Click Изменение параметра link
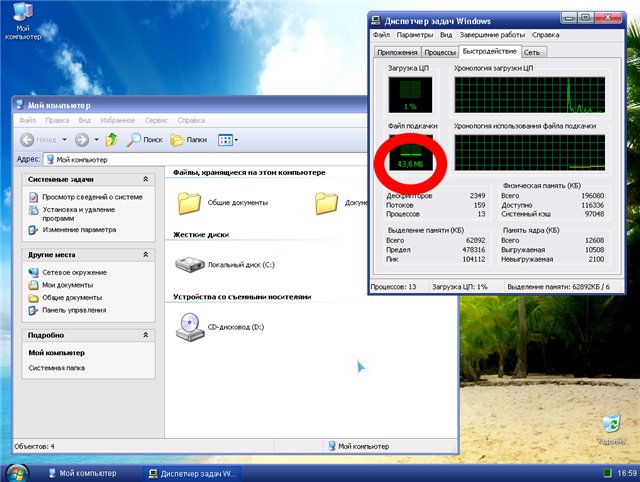 coord(79,230)
